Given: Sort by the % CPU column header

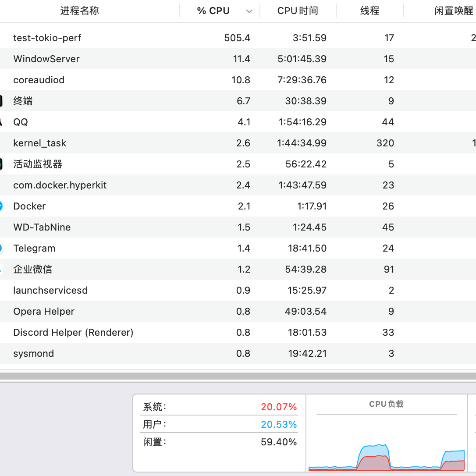Looking at the screenshot, I should pos(220,11).
